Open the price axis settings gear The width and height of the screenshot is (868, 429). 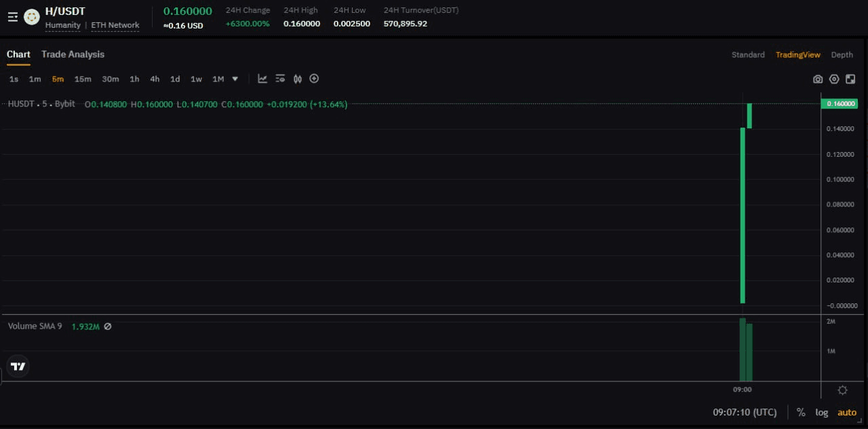click(x=842, y=390)
